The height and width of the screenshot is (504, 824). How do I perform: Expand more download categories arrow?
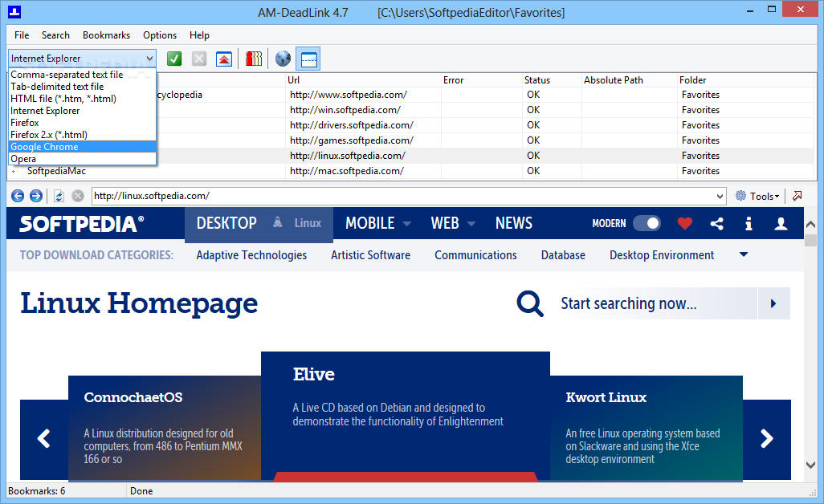coord(744,254)
